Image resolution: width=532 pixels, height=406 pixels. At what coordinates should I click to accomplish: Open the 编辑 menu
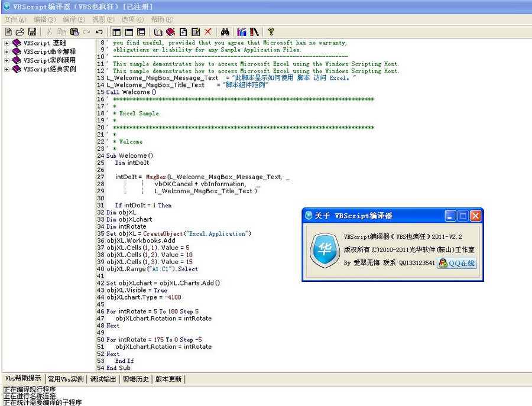tap(44, 20)
